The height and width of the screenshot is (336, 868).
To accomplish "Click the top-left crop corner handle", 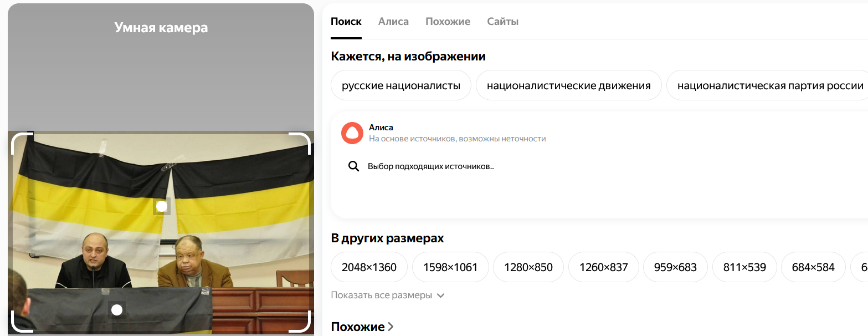I will (x=22, y=144).
